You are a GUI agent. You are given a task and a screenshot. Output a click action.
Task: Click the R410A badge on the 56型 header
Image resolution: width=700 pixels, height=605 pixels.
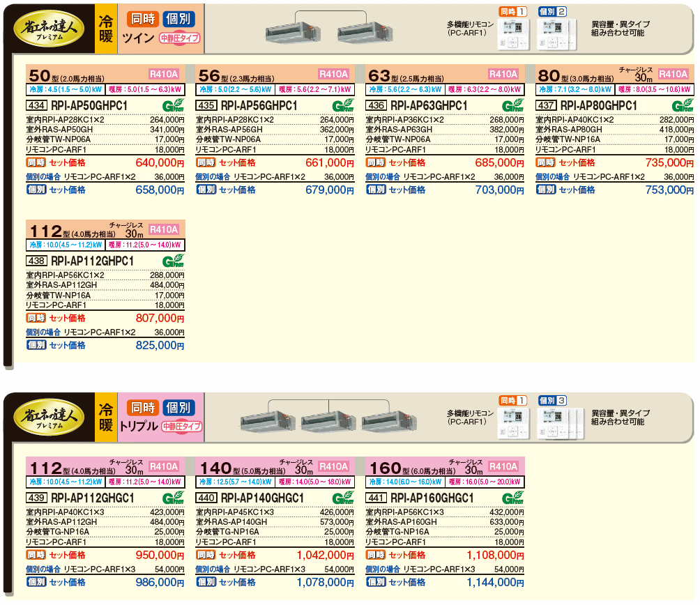[333, 74]
